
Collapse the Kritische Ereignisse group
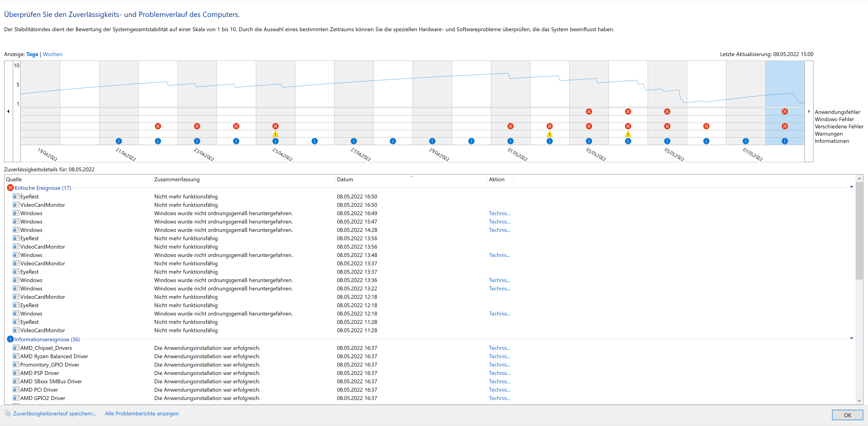(x=851, y=187)
